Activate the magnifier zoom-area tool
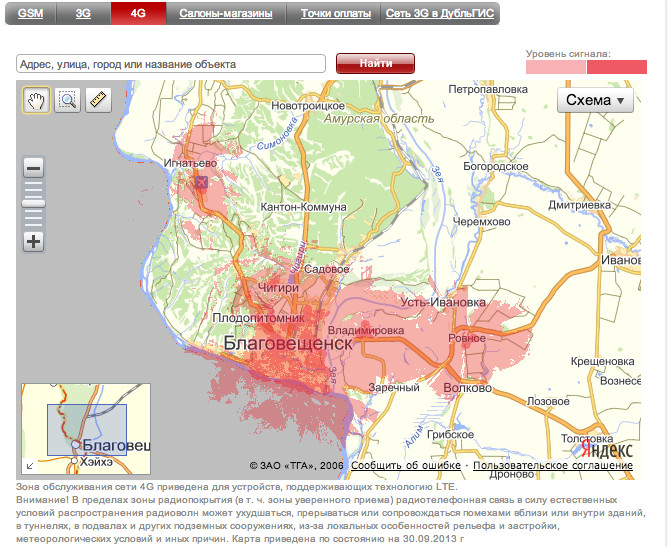Viewport: 668px width, 547px height. 68,99
